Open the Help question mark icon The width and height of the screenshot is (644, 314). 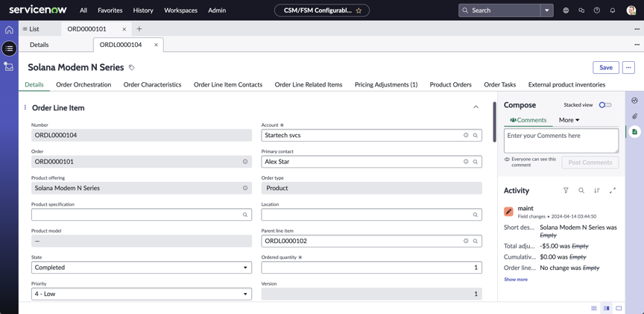597,10
